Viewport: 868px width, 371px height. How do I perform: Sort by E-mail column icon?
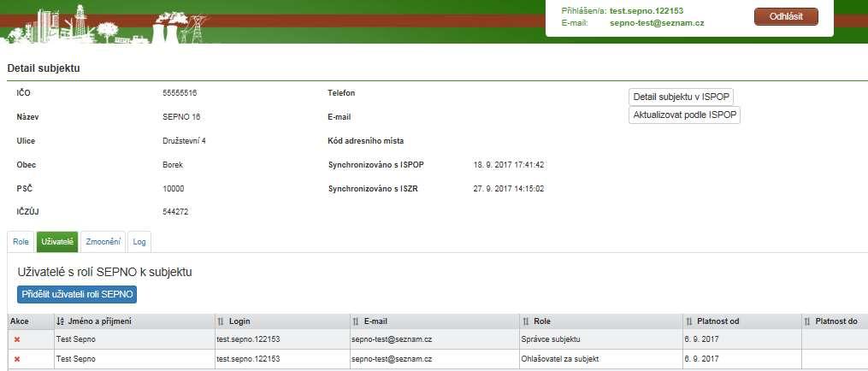[x=357, y=321]
